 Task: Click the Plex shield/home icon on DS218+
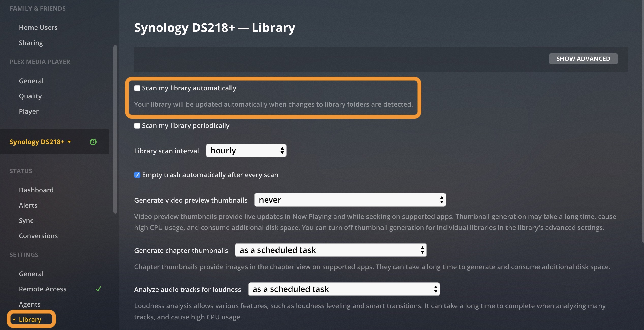click(93, 141)
